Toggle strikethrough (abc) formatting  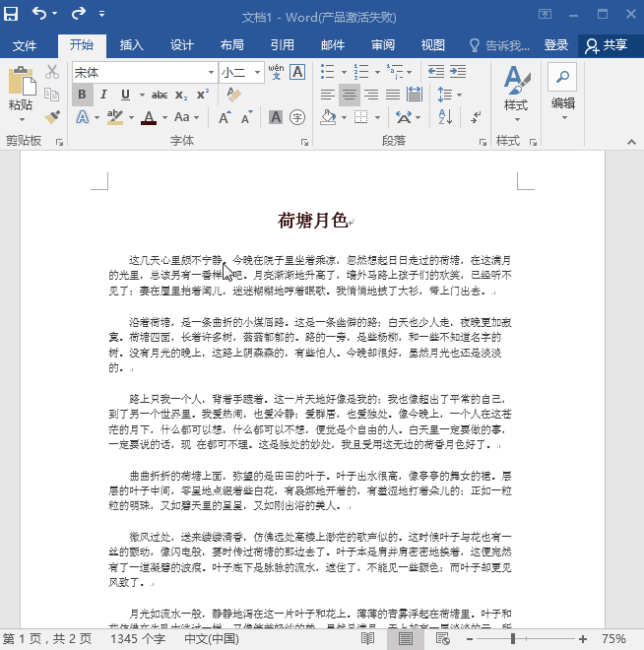coord(160,95)
